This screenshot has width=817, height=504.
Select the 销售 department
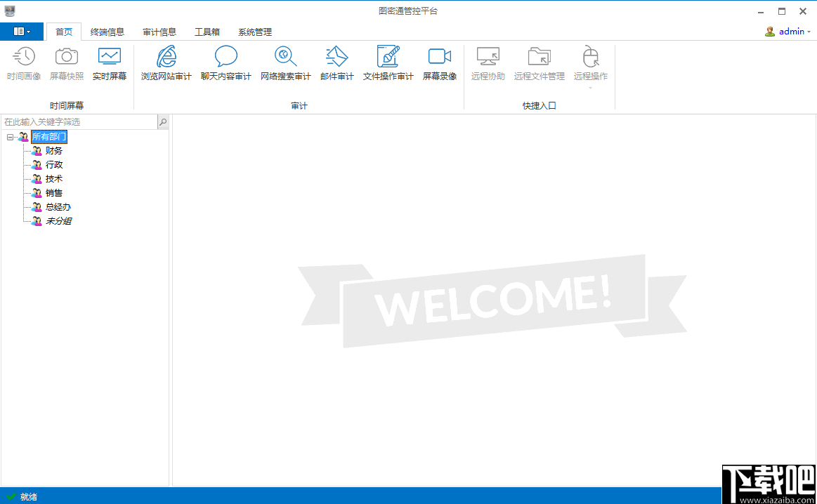(53, 193)
